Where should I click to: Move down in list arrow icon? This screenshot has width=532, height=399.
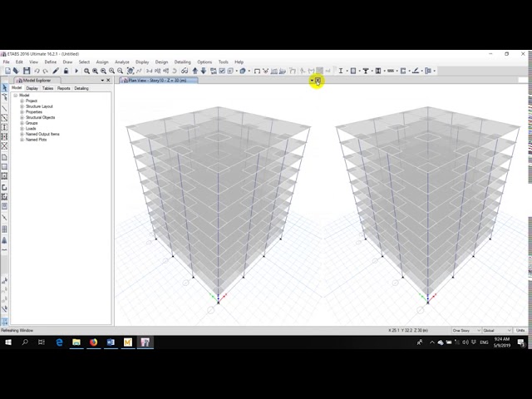tap(203, 71)
